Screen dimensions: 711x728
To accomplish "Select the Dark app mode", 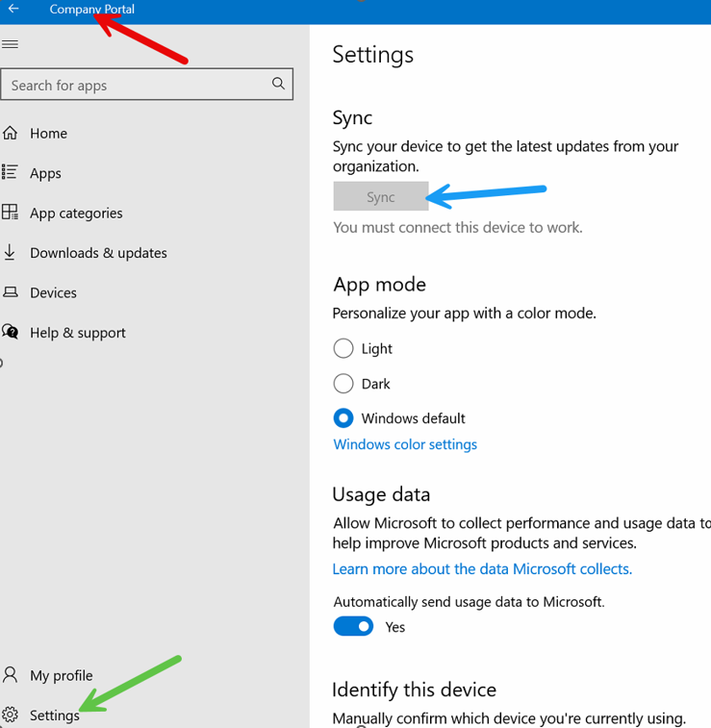I will pyautogui.click(x=343, y=384).
